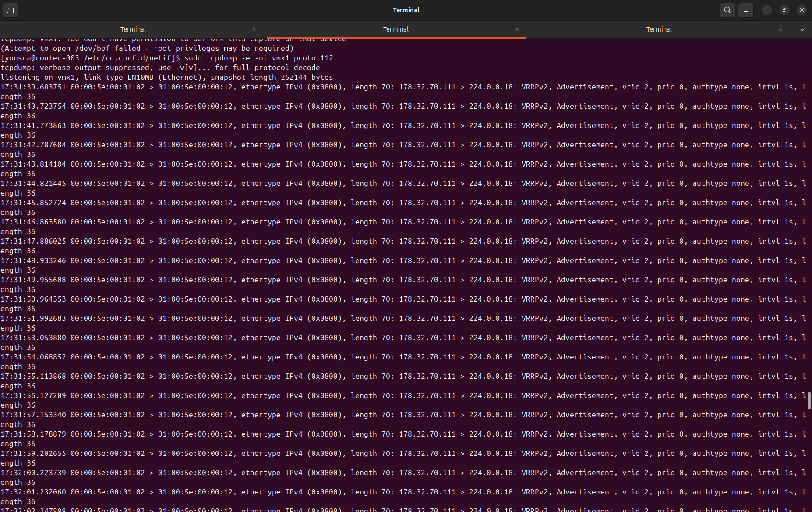
Task: Click the 'listening on vmx1' output line
Action: coord(166,77)
